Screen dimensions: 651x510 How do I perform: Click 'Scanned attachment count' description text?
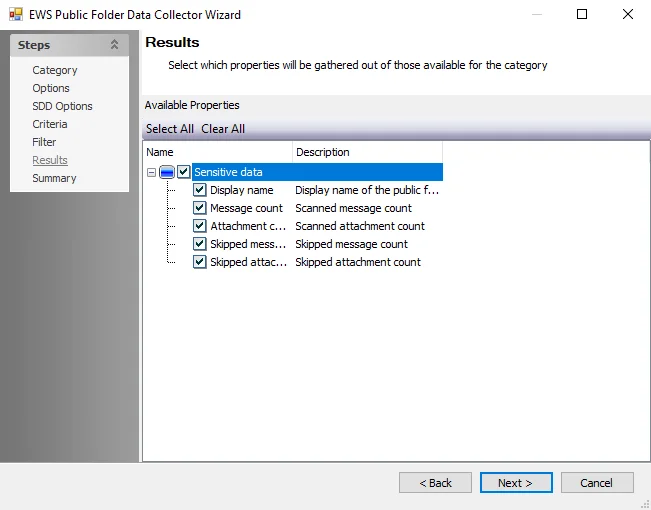(360, 226)
